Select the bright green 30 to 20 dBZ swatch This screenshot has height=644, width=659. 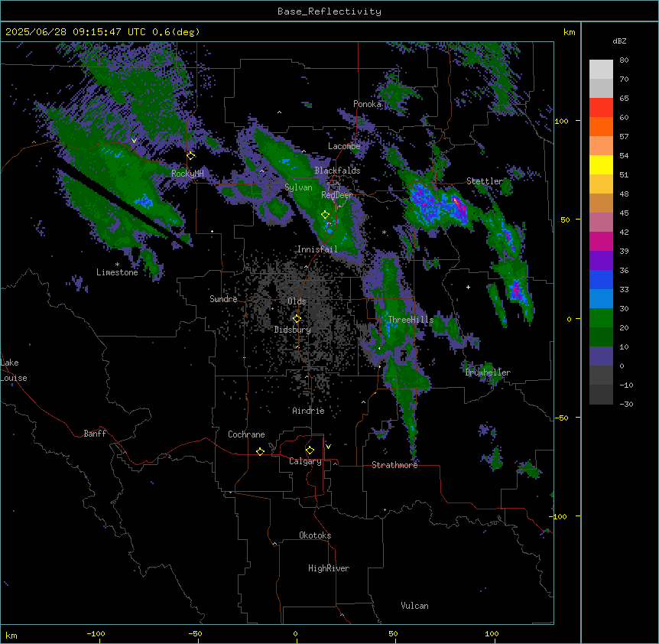point(601,318)
